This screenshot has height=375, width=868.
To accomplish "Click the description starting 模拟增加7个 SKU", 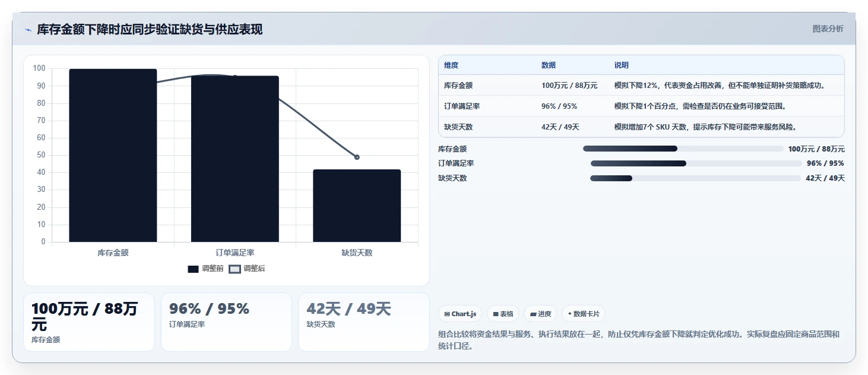I will (705, 127).
